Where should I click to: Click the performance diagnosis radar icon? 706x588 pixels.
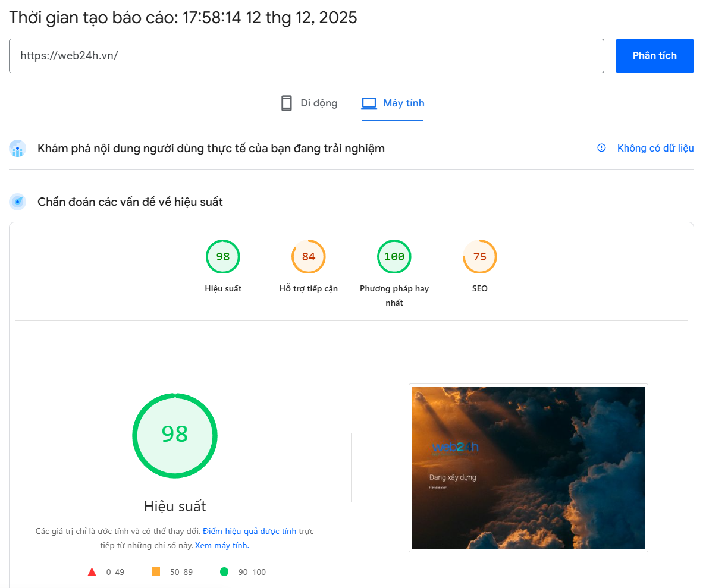pos(18,202)
